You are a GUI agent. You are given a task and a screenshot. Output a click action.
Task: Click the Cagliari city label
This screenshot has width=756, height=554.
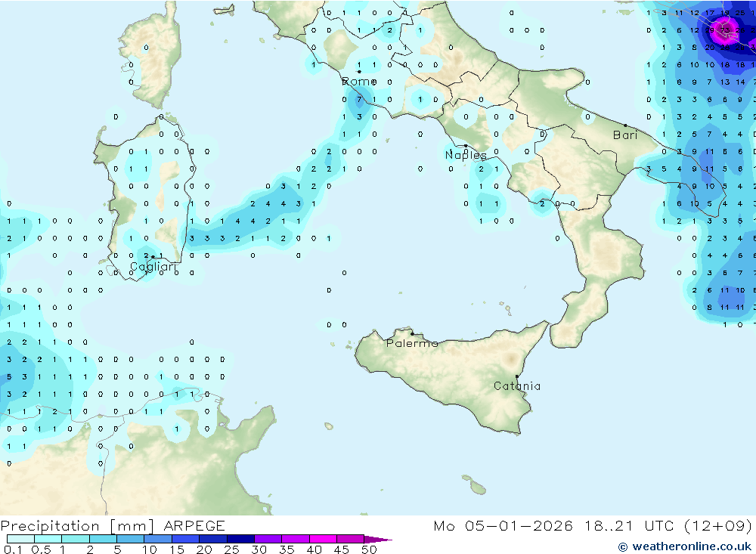[x=153, y=267]
